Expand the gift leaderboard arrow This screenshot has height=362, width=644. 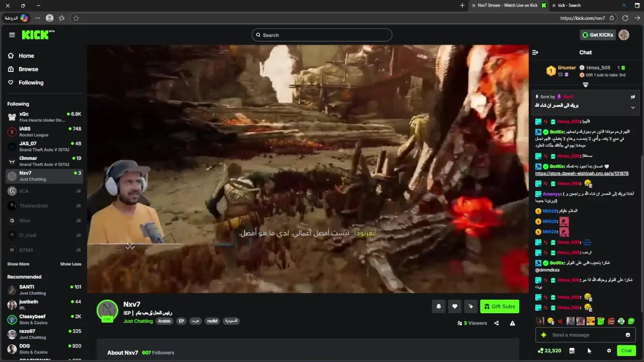pyautogui.click(x=585, y=84)
